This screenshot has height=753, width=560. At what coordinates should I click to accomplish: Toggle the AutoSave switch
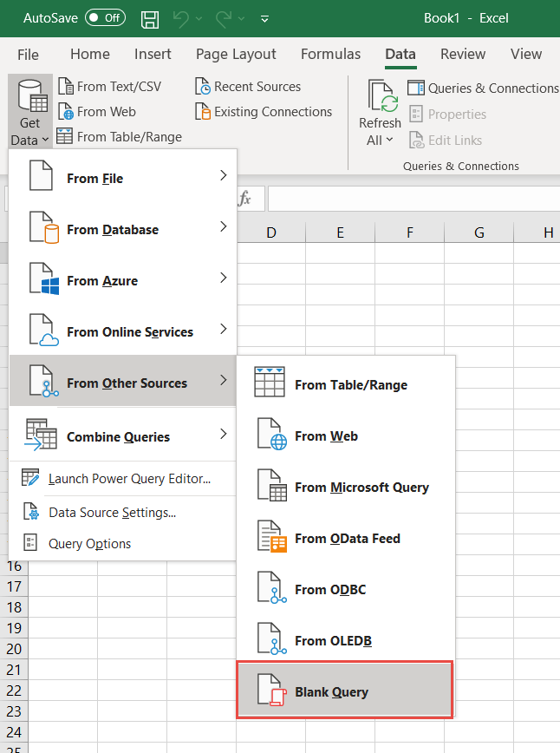(x=105, y=18)
